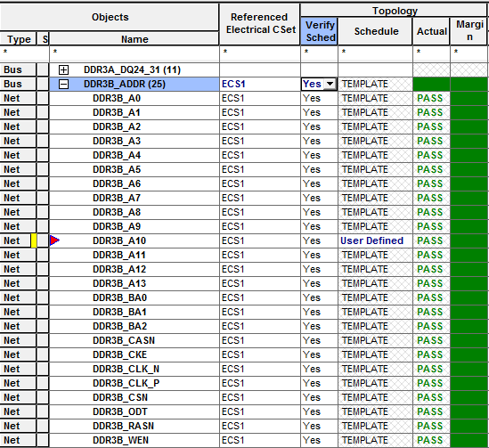The width and height of the screenshot is (489, 448).
Task: Click User Defined schedule for DDR3B_A10
Action: [x=371, y=240]
